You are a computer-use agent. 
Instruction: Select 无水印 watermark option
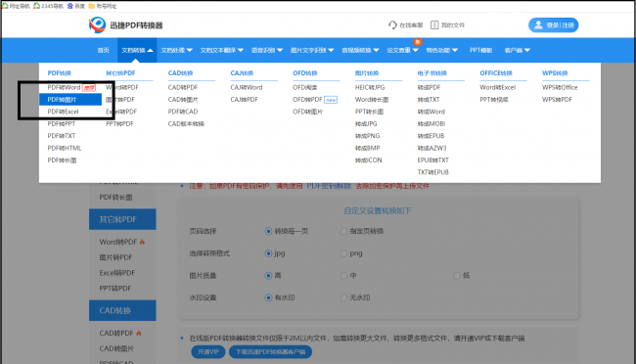pyautogui.click(x=343, y=297)
